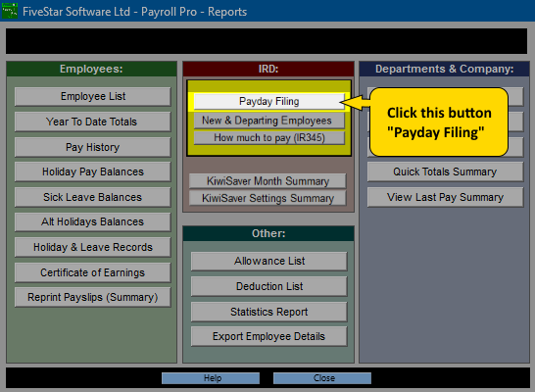
Task: View the Pay History report
Action: pos(93,147)
